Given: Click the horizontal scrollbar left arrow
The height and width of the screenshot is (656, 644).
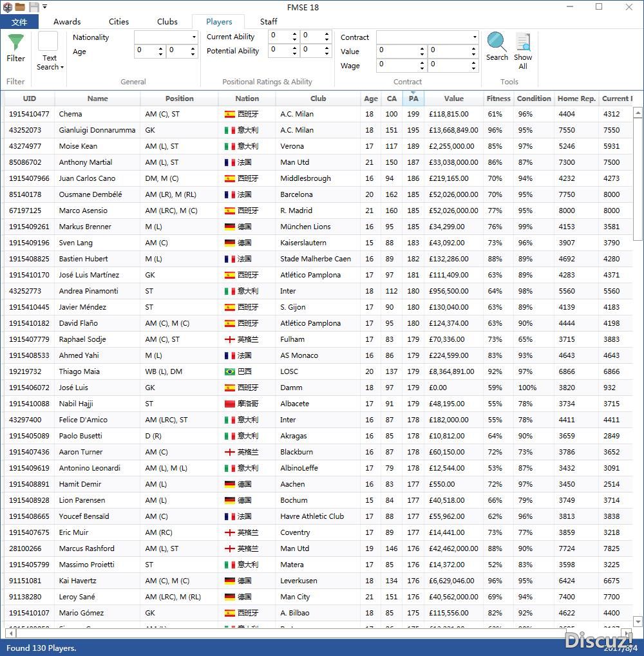Looking at the screenshot, I should pos(12,633).
